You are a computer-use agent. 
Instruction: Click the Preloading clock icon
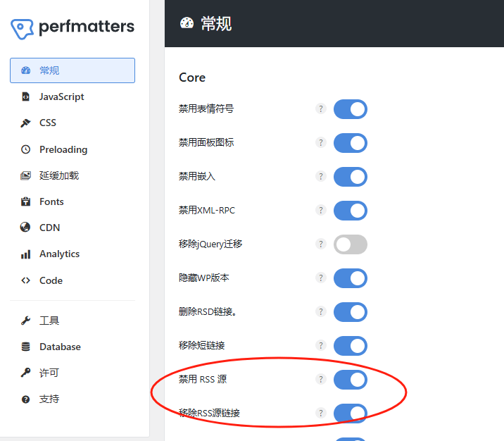pos(26,149)
